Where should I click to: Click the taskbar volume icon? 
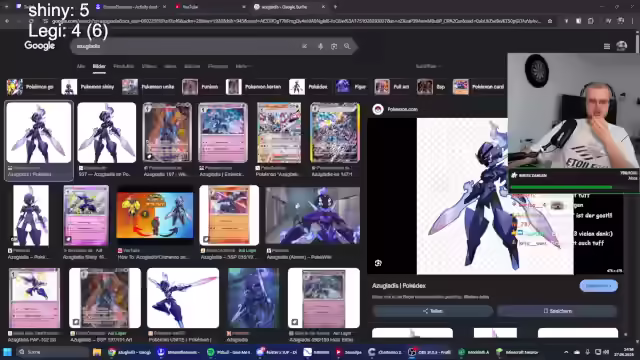click(x=606, y=352)
